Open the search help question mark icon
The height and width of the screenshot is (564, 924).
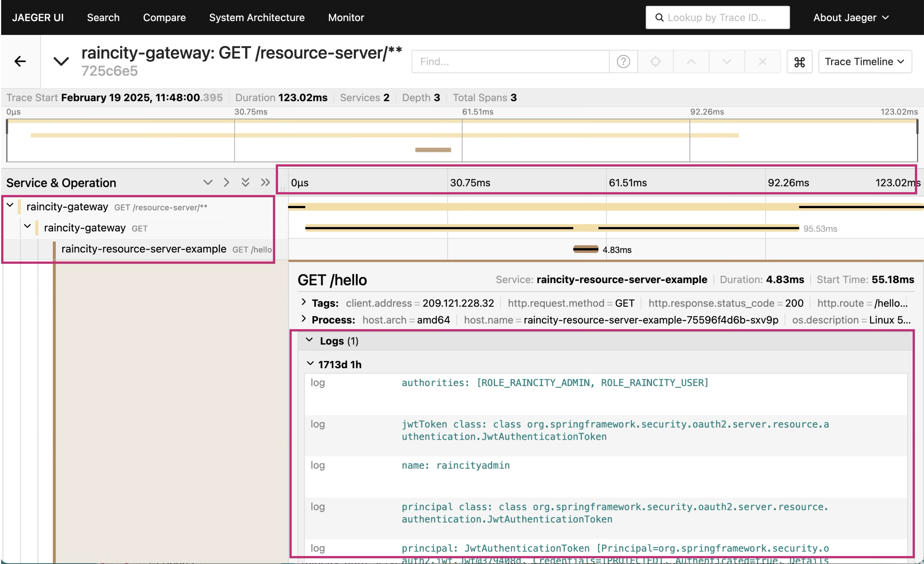coord(623,61)
